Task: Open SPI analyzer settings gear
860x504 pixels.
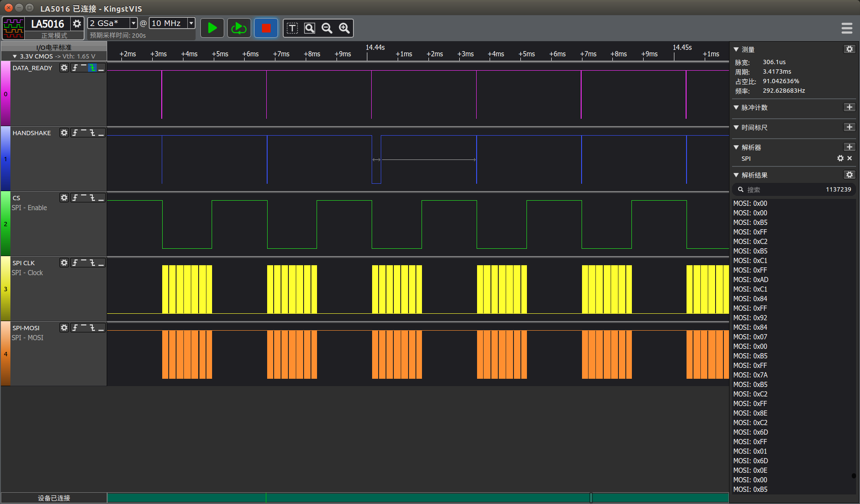Action: [x=840, y=158]
